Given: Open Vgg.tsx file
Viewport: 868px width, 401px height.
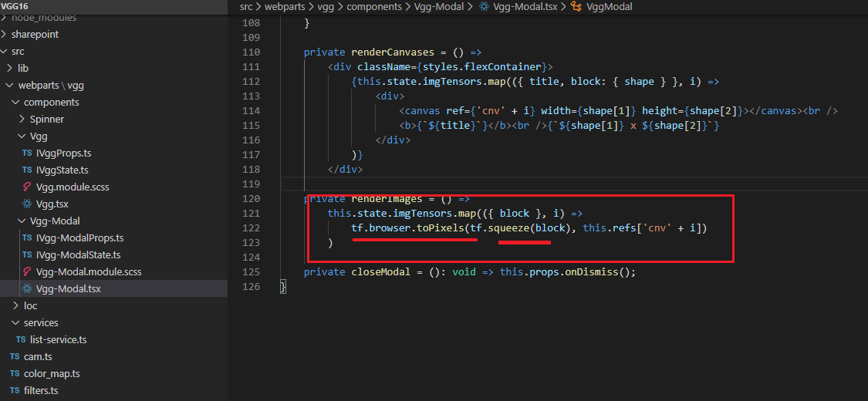Looking at the screenshot, I should [x=52, y=204].
